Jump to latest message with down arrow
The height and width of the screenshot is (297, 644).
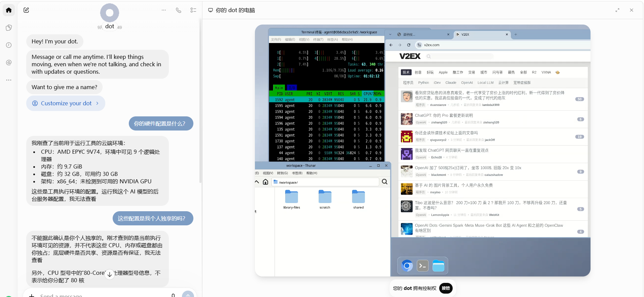coord(110,274)
